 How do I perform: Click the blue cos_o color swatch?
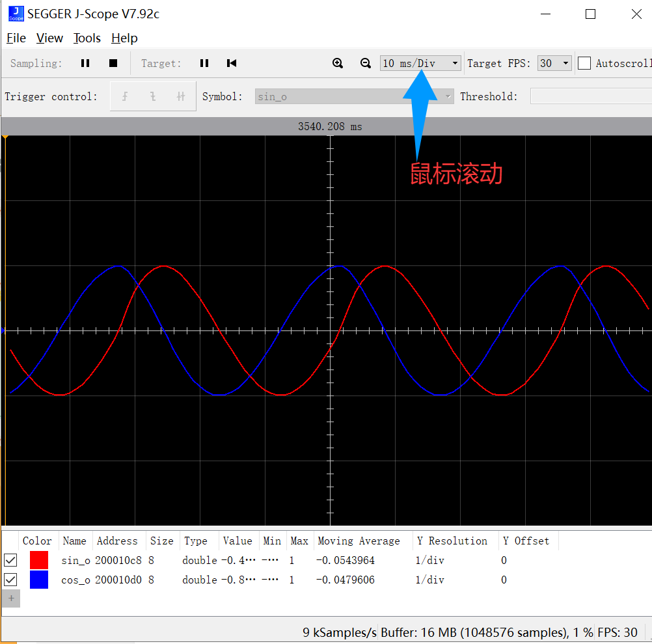[x=39, y=580]
